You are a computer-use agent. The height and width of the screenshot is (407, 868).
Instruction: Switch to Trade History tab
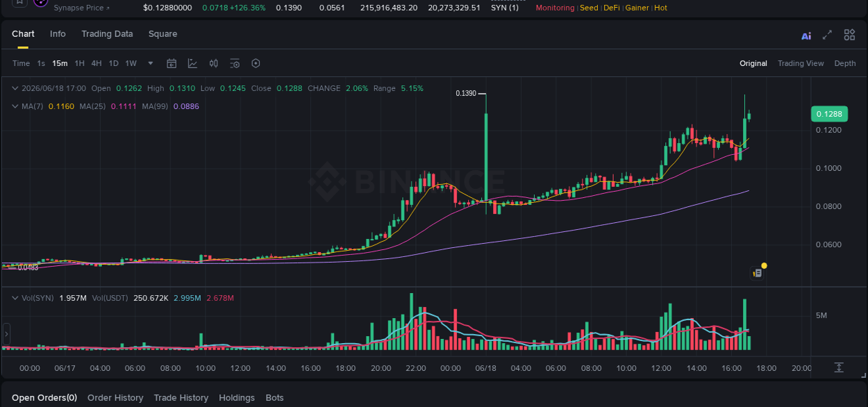point(181,398)
